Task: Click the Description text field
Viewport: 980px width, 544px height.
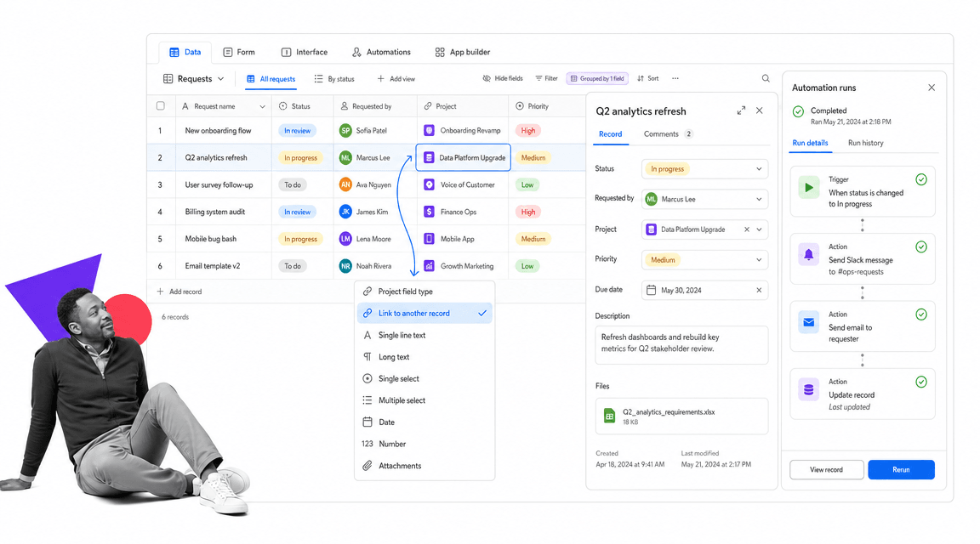Action: (681, 345)
